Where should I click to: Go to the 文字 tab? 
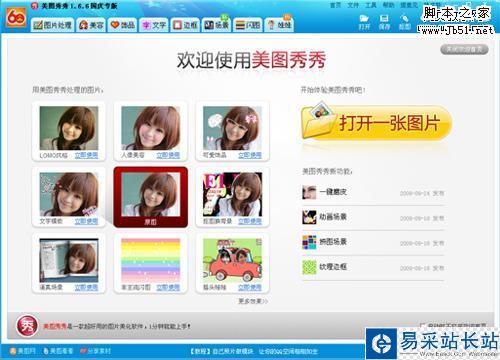pyautogui.click(x=154, y=25)
